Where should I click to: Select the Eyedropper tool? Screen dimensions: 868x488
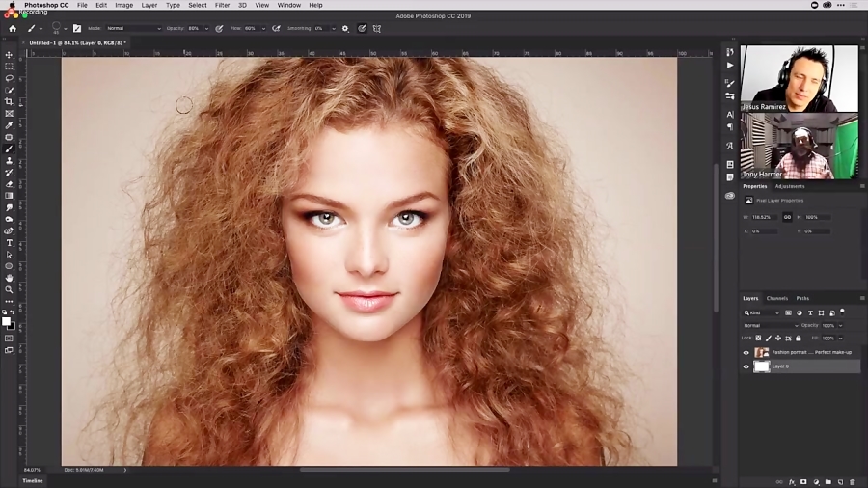pos(10,125)
